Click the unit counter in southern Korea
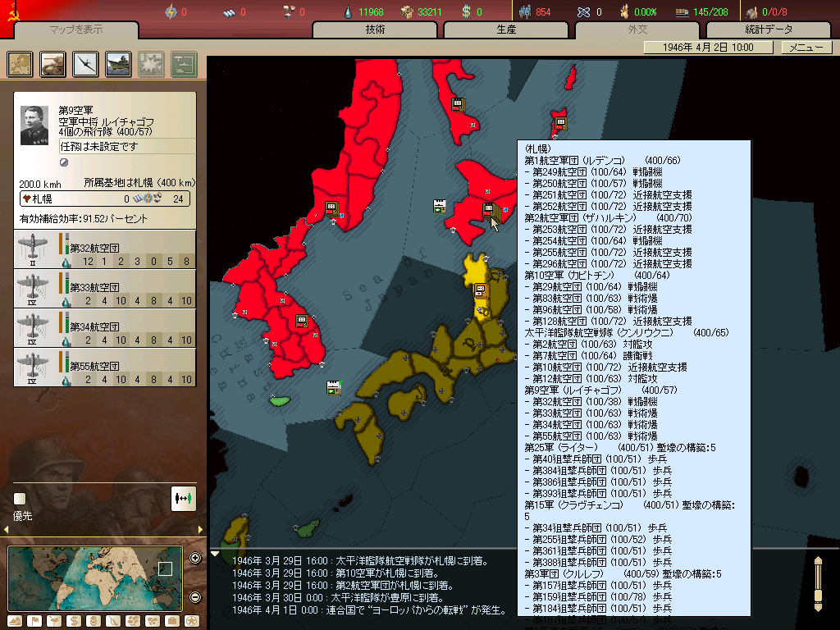The image size is (840, 630). point(302,322)
